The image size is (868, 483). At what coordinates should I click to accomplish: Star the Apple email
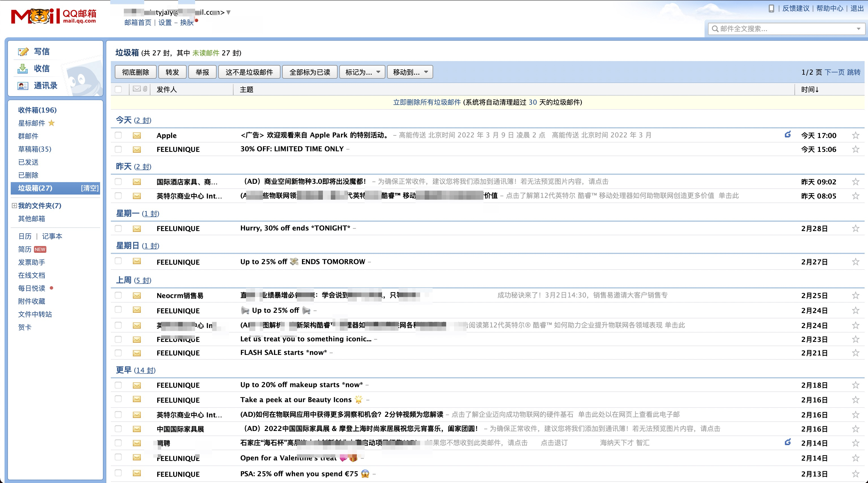[856, 135]
